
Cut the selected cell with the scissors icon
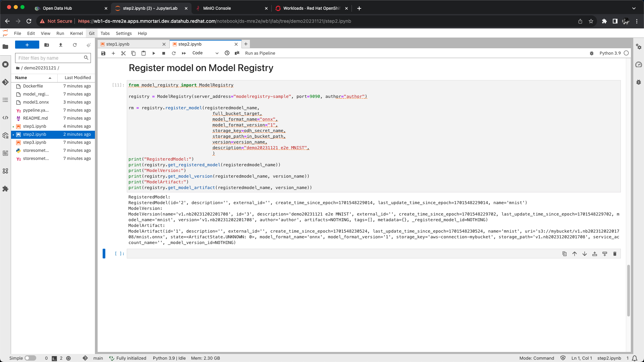[123, 53]
